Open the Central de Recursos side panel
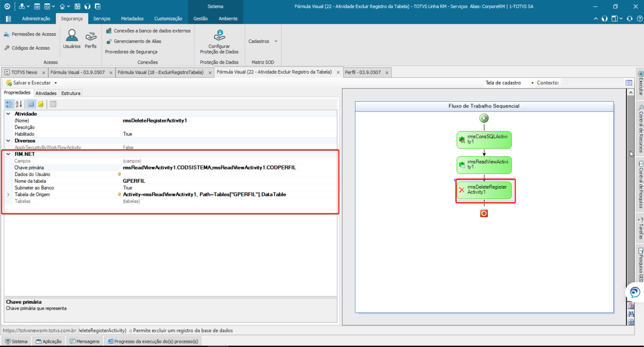The height and width of the screenshot is (347, 644). coord(640,129)
